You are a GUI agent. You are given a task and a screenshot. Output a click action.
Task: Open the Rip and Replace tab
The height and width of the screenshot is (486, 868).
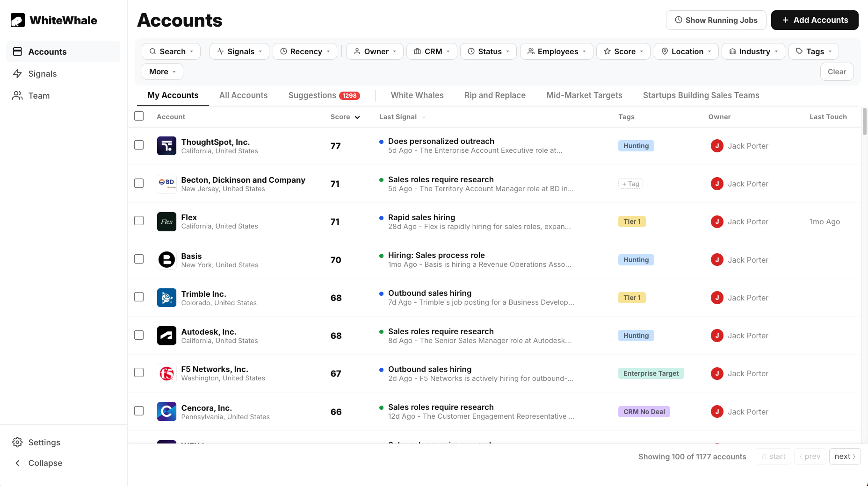tap(495, 95)
